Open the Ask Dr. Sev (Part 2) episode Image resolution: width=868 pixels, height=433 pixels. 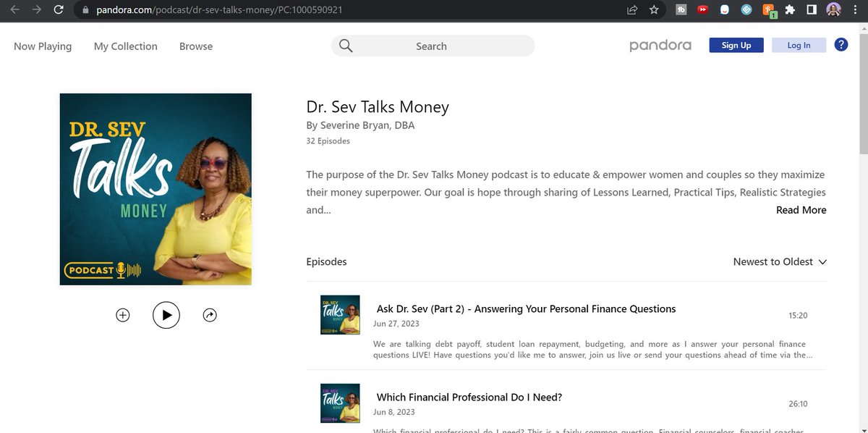(526, 308)
